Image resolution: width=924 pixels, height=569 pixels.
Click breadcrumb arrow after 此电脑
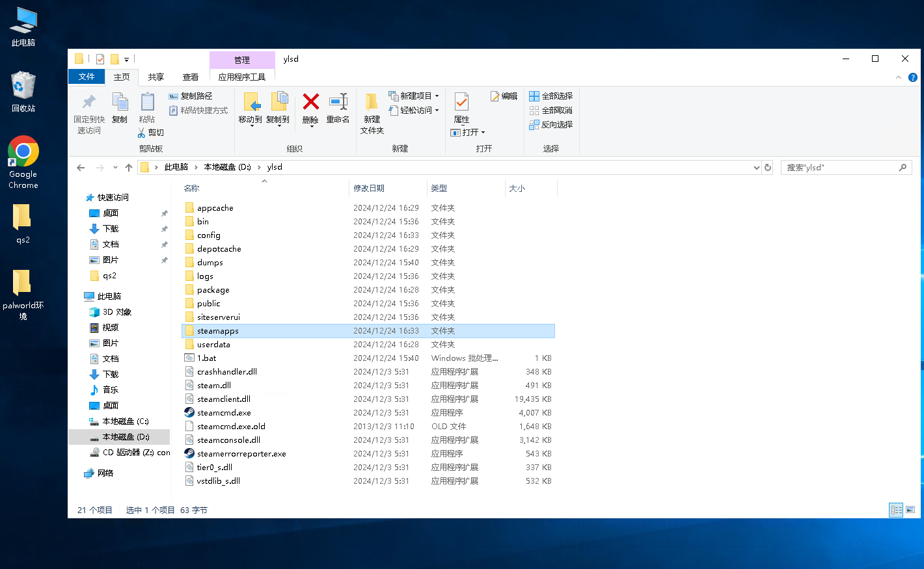click(x=196, y=167)
